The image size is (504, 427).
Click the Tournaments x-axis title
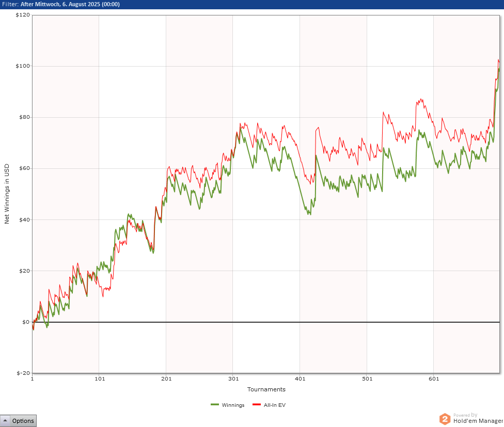pos(266,389)
